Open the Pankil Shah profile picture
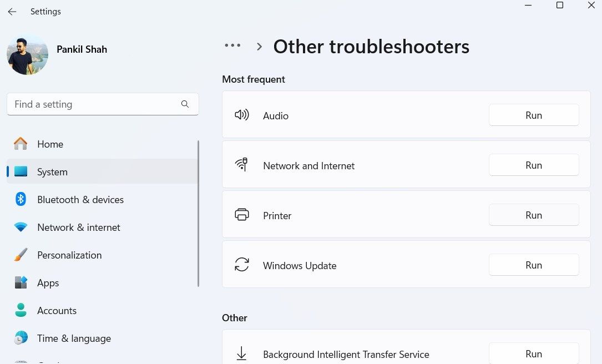This screenshot has width=602, height=364. 27,54
